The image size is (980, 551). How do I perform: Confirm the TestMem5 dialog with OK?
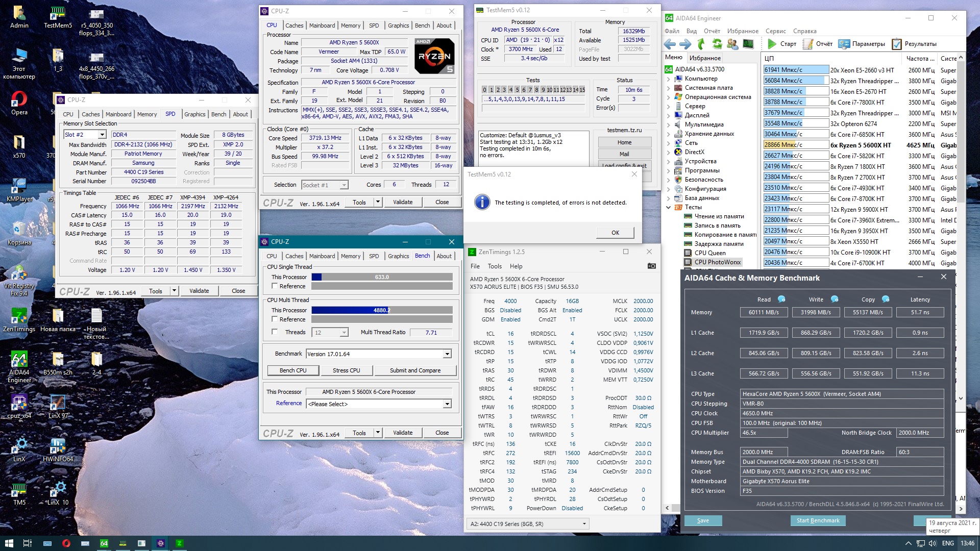point(615,233)
